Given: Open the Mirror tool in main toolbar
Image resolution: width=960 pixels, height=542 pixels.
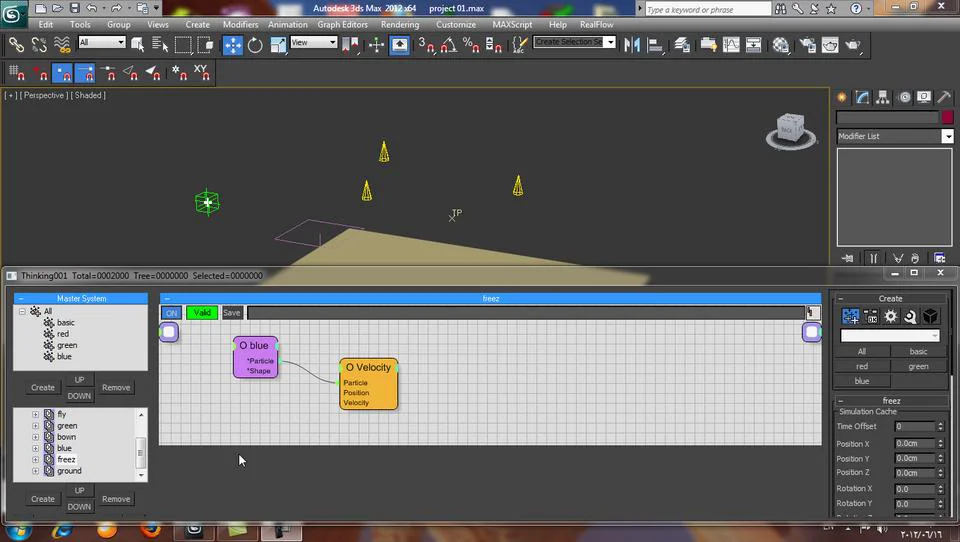Looking at the screenshot, I should click(632, 45).
